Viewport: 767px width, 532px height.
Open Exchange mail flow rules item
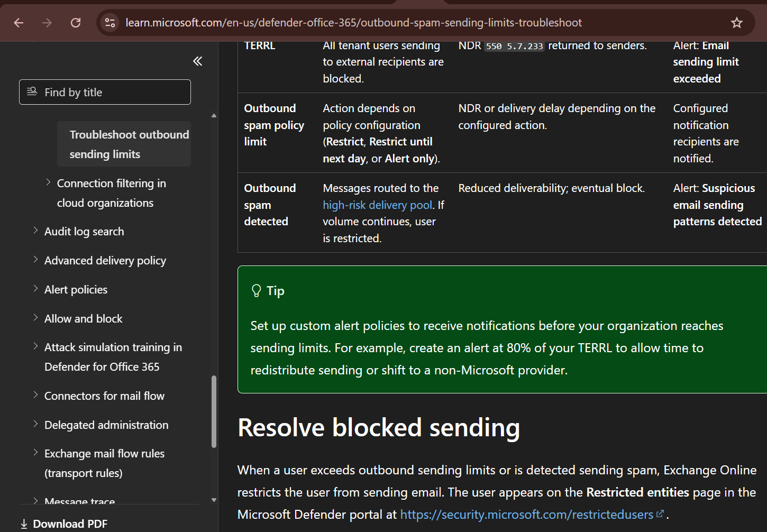[x=105, y=463]
